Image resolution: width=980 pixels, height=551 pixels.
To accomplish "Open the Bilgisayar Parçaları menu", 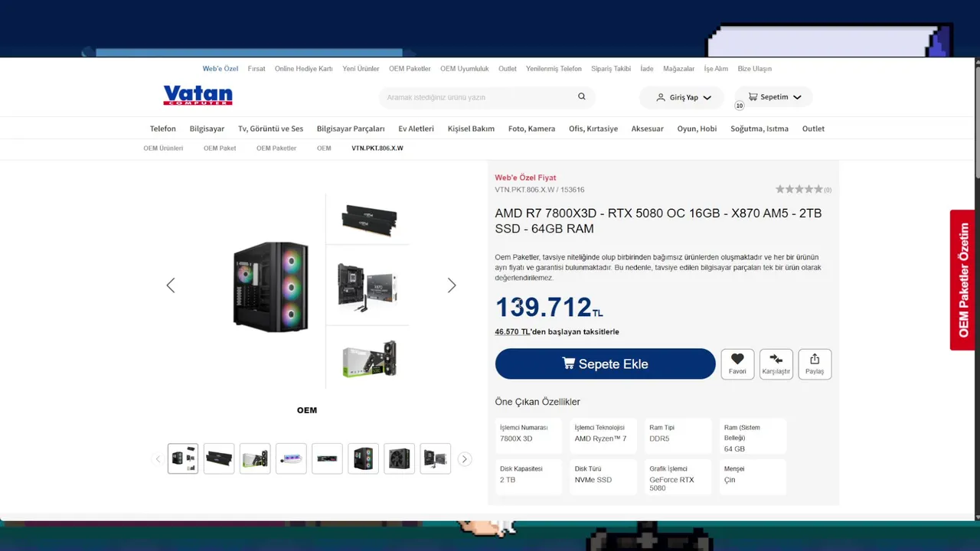I will point(351,129).
